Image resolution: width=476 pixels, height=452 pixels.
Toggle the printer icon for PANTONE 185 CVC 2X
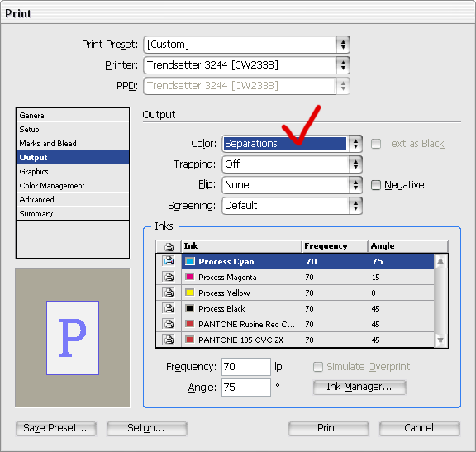[x=169, y=340]
